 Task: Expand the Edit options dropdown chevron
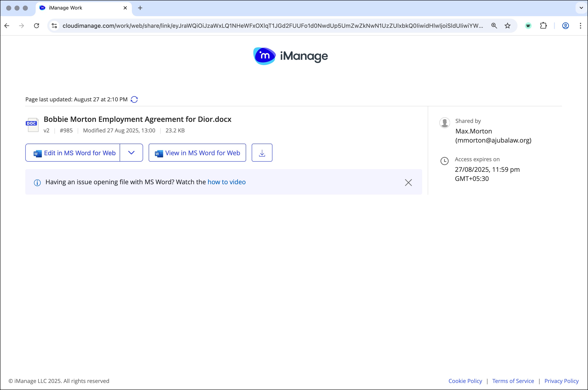131,153
